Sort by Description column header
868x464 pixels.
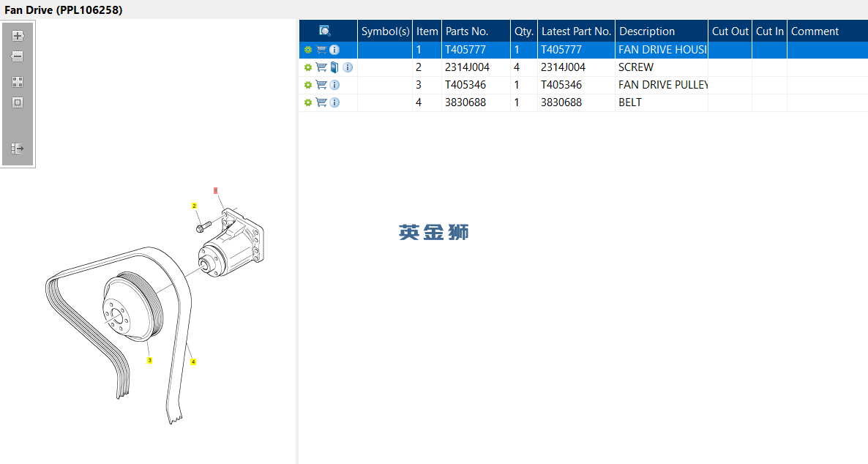tap(662, 31)
